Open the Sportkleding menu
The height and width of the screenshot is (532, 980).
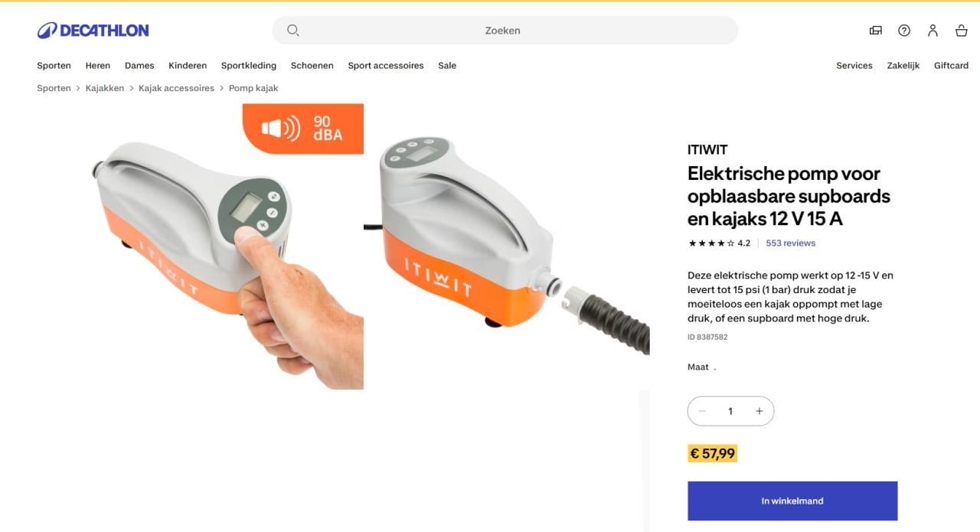[249, 66]
